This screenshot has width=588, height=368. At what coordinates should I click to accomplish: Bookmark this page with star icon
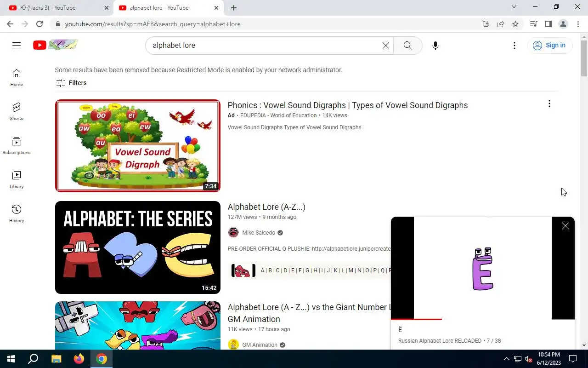(x=515, y=24)
